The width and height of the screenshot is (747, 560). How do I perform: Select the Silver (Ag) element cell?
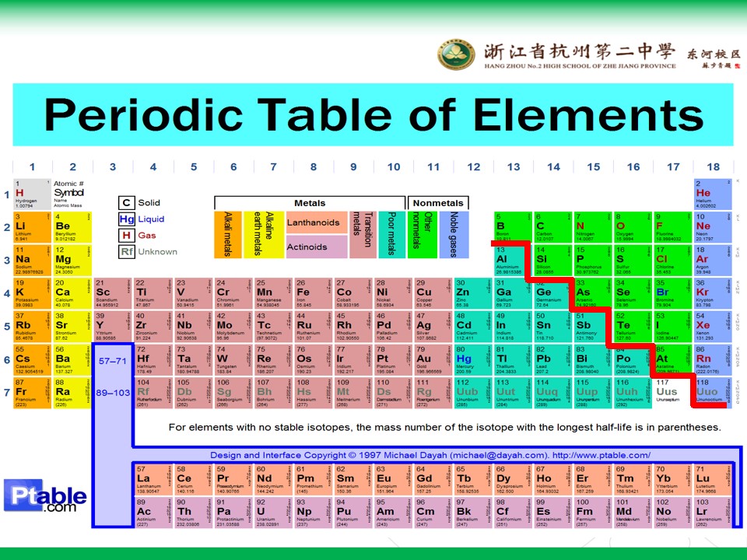433,327
